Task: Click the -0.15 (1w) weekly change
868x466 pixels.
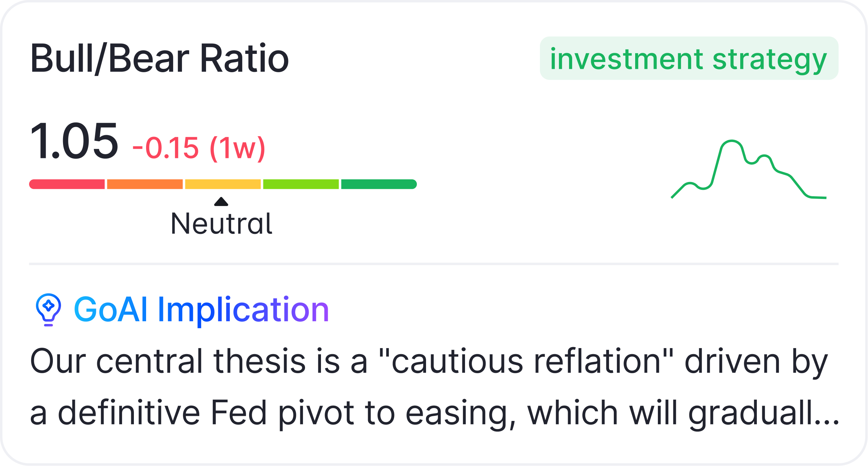Action: (x=199, y=148)
